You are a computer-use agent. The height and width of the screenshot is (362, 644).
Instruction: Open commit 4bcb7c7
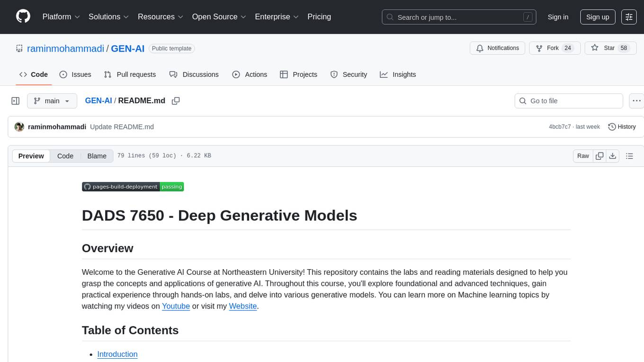click(560, 127)
